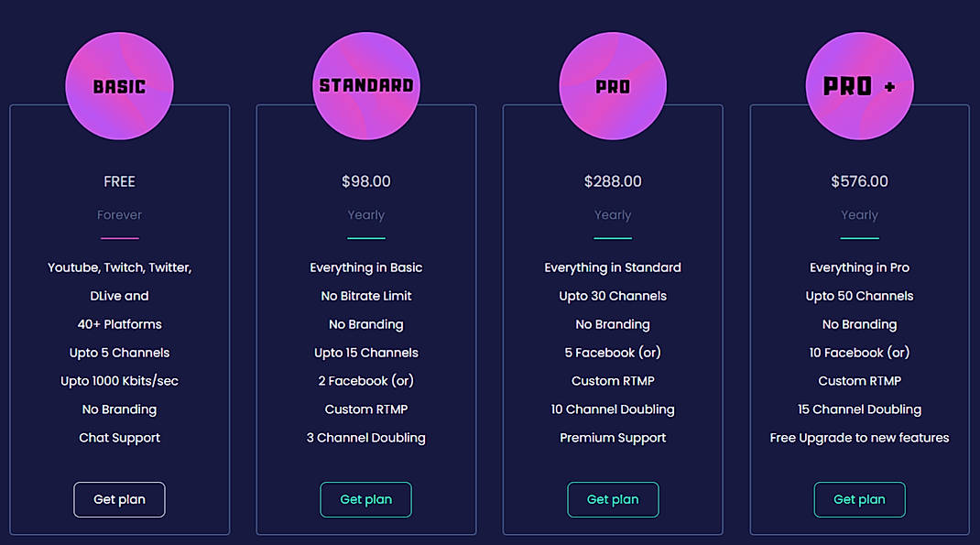Get plan for the PRO + tier
Viewport: 980px width, 545px height.
pyautogui.click(x=859, y=499)
